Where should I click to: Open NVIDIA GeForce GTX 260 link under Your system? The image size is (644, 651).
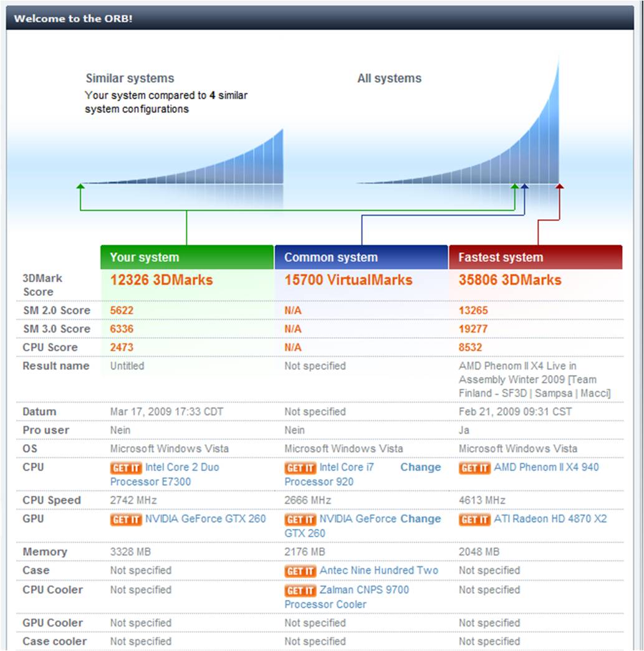point(205,518)
